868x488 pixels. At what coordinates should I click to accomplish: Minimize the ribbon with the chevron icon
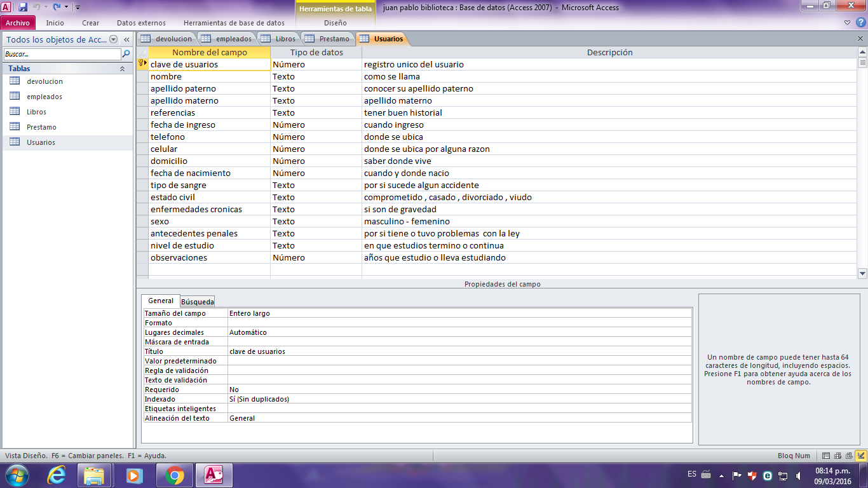point(848,23)
